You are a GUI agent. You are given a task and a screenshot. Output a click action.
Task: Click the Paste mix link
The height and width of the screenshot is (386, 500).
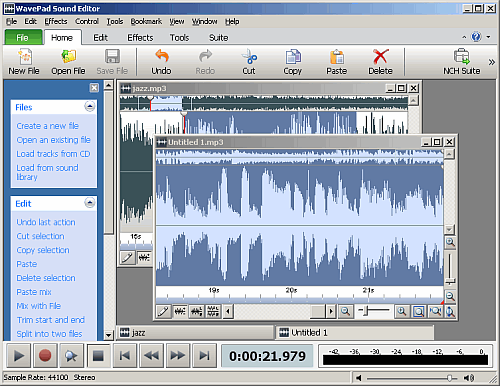(x=34, y=292)
